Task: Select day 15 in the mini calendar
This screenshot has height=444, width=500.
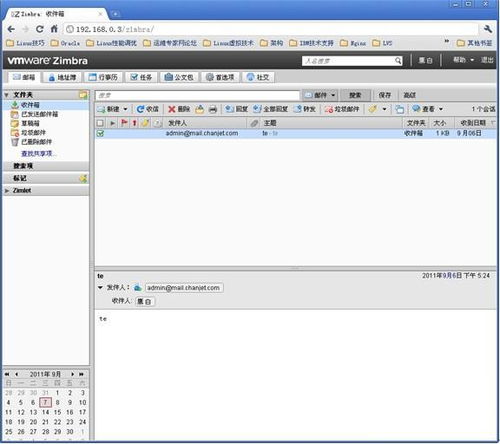Action: click(58, 412)
